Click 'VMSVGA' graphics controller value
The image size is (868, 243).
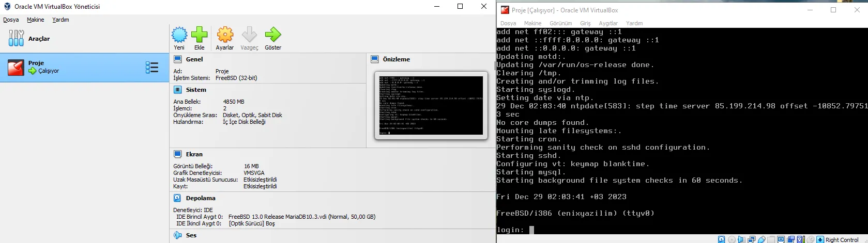coord(254,173)
